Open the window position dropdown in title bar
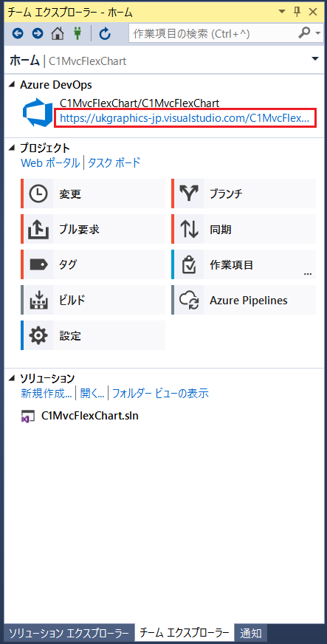This screenshot has width=327, height=644. pyautogui.click(x=281, y=12)
